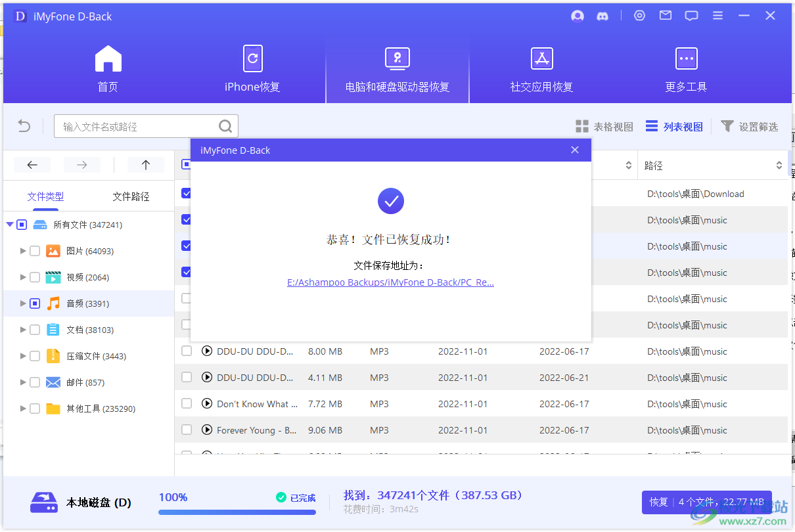The image size is (795, 532).
Task: Click the user account icon
Action: click(x=578, y=16)
